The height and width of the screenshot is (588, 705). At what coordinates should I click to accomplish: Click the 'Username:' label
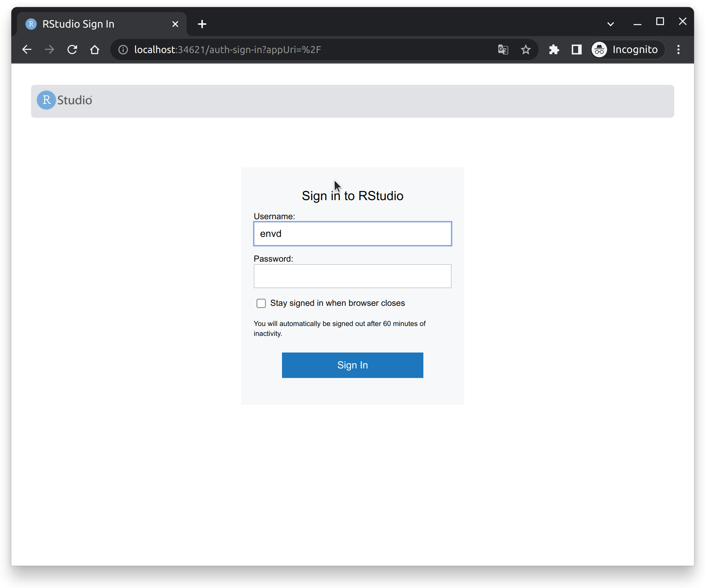(x=274, y=216)
